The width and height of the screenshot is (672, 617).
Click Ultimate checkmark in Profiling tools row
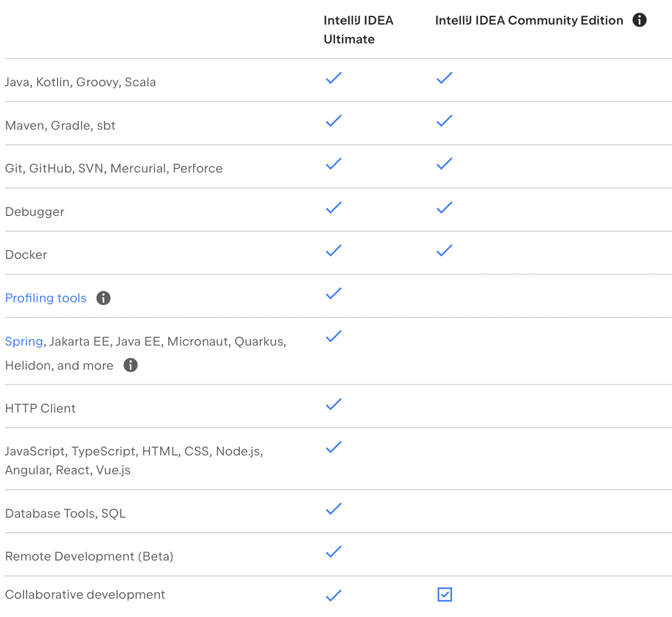(334, 293)
